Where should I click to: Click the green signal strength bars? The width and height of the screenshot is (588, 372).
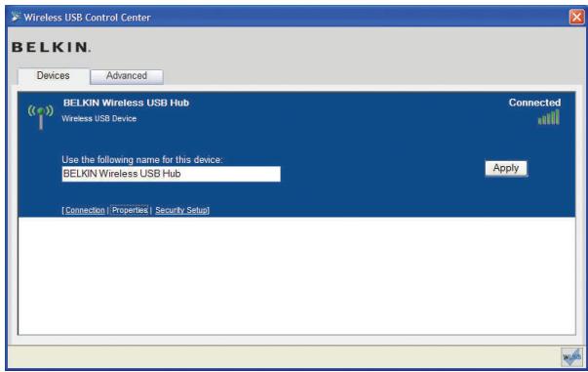549,117
